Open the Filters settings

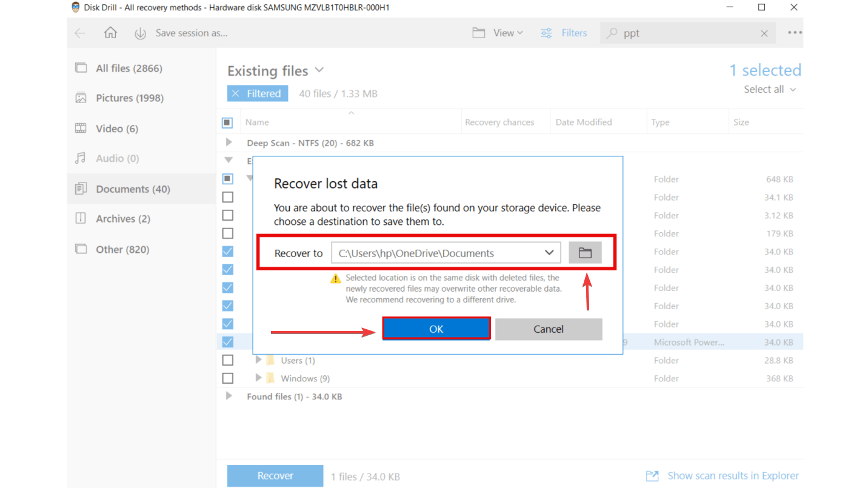564,33
